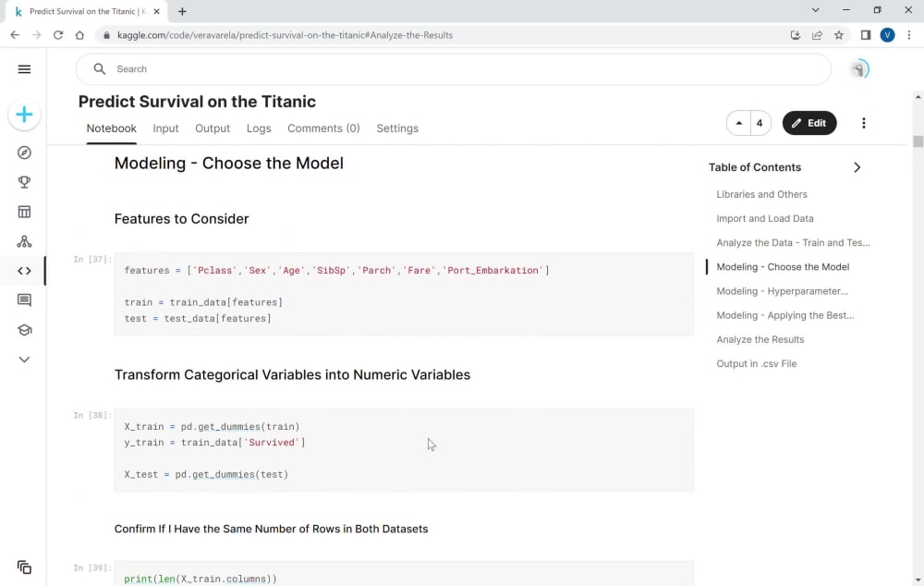Open Discussions chat icon
This screenshot has width=924, height=586.
[x=24, y=300]
